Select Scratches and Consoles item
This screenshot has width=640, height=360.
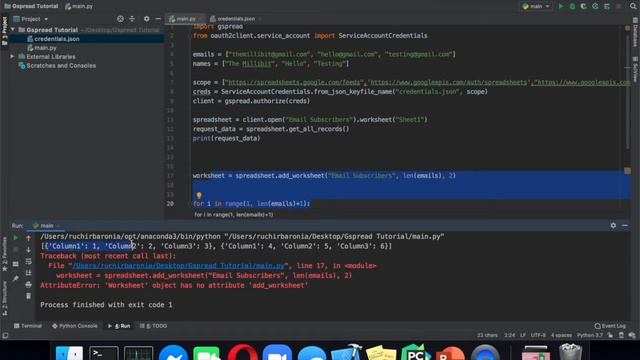point(57,66)
